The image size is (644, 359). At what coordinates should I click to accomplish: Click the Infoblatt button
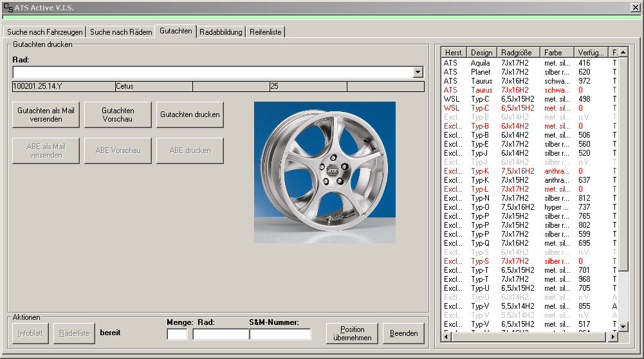click(30, 333)
